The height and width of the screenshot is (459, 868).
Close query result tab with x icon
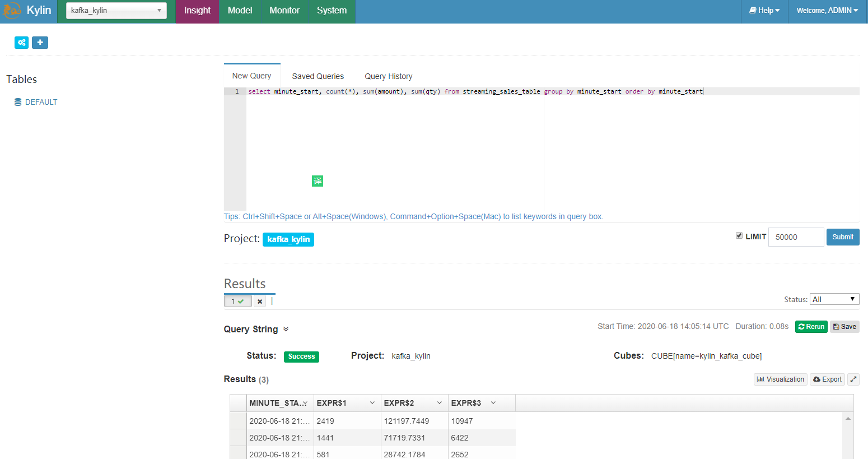[x=260, y=302]
